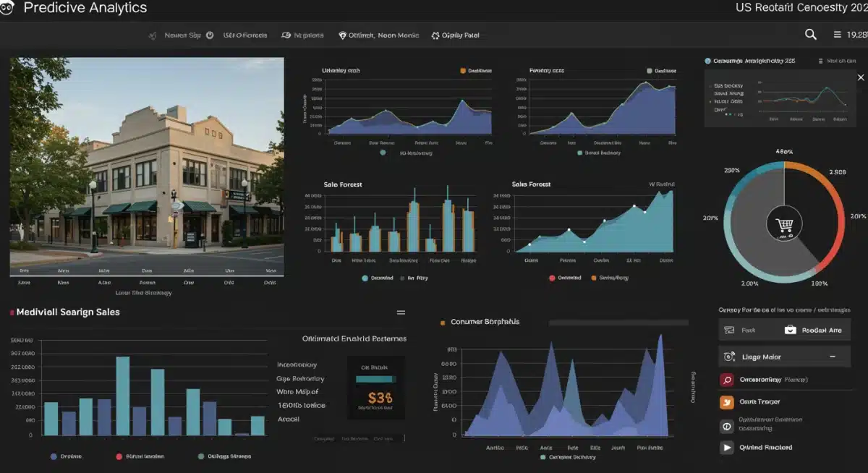
Task: Click the shopping bag icon on Roodast Arre
Action: [x=790, y=329]
